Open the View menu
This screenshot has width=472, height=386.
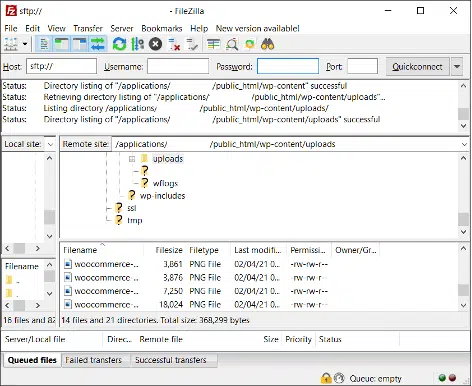[56, 29]
